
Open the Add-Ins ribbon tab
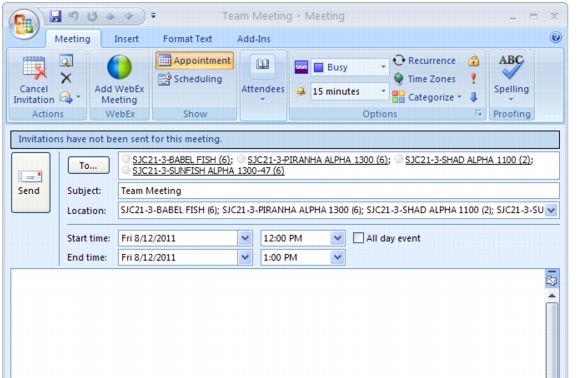click(x=254, y=39)
